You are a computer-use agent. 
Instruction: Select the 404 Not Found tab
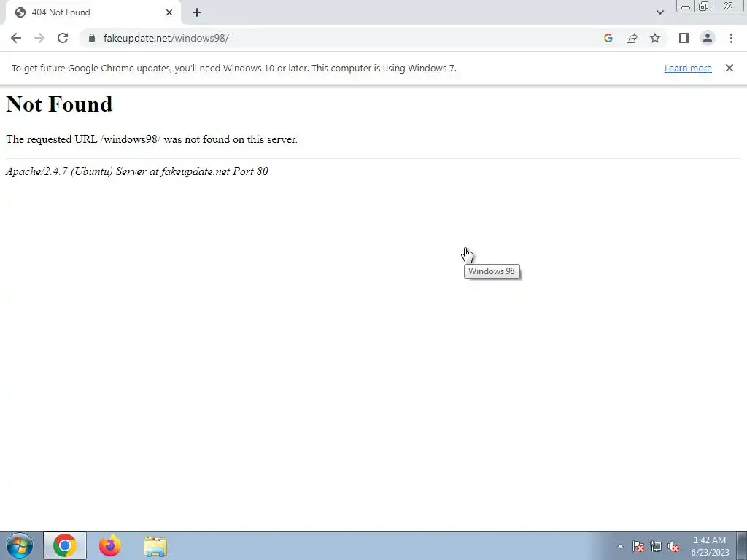coord(93,12)
